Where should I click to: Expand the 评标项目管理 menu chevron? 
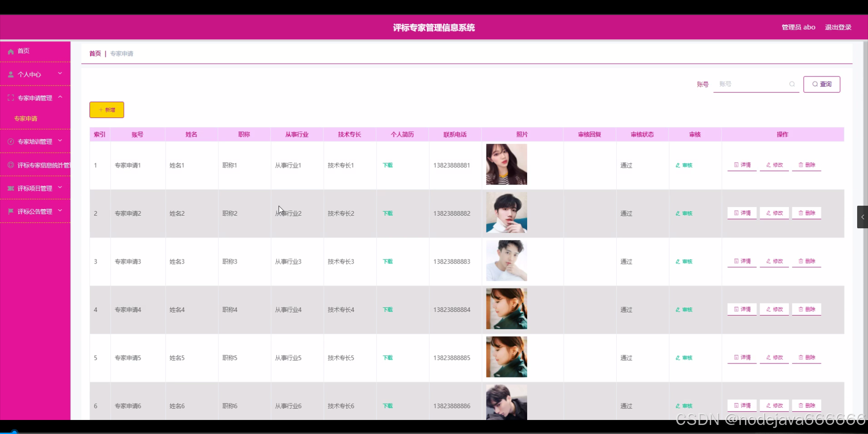60,188
